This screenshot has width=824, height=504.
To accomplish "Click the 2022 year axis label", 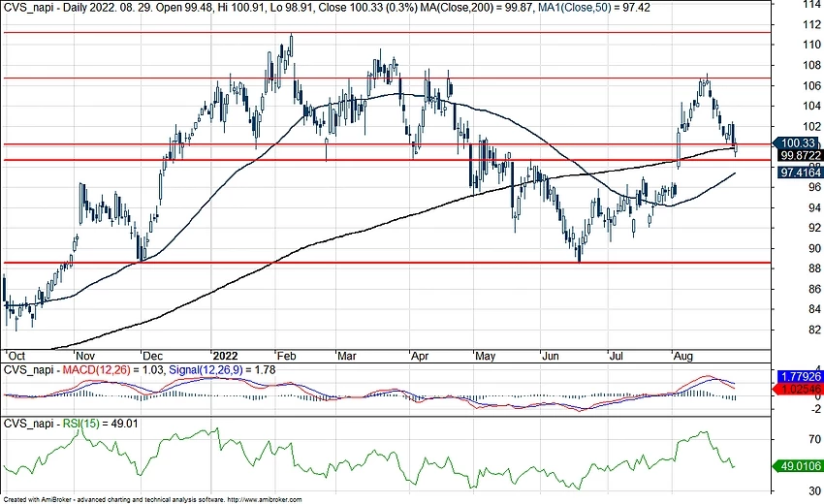I will pyautogui.click(x=226, y=356).
